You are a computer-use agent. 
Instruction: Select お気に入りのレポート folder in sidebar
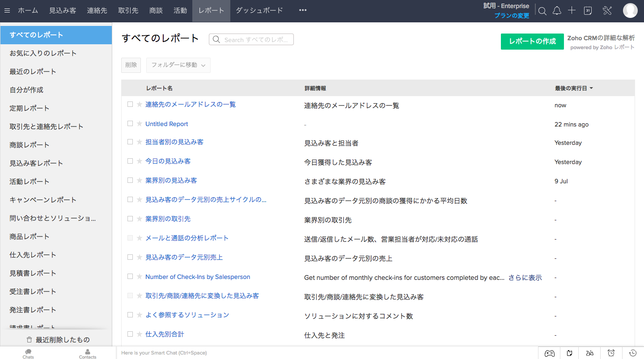click(x=56, y=53)
